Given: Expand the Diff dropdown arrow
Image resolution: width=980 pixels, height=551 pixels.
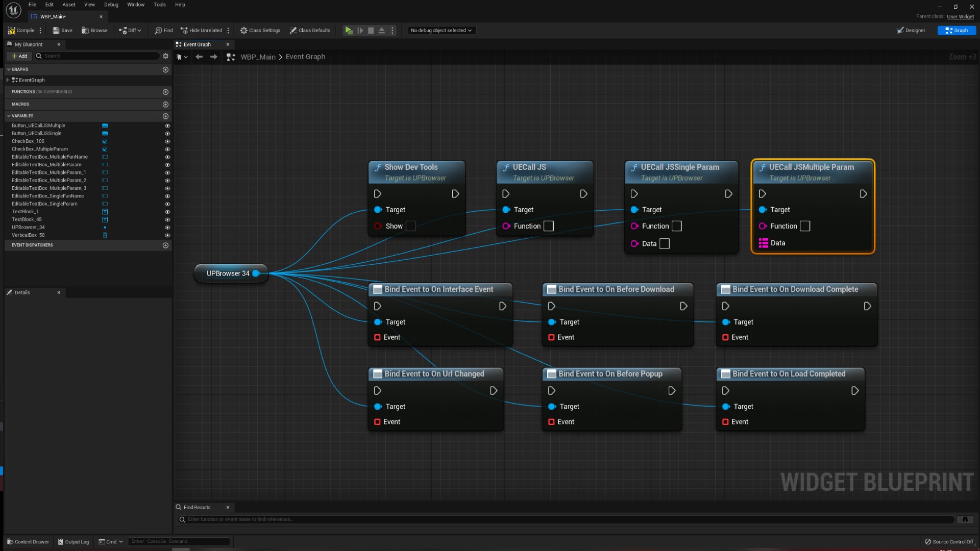Looking at the screenshot, I should [x=139, y=31].
